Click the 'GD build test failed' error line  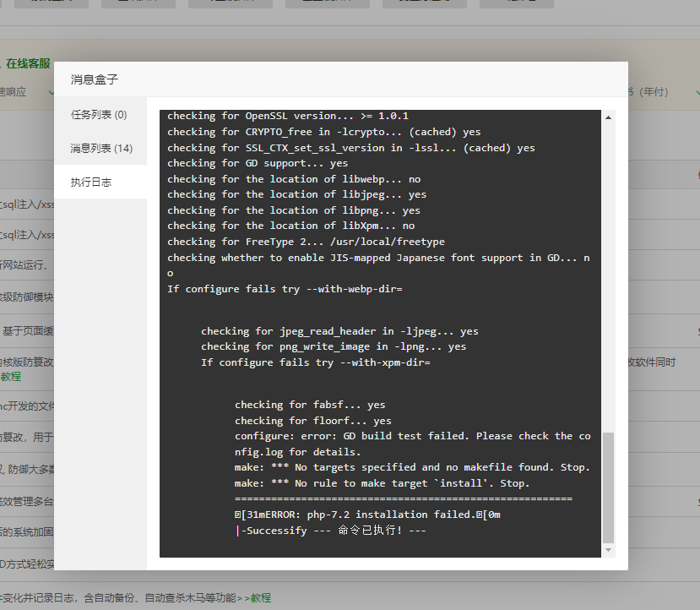click(413, 444)
